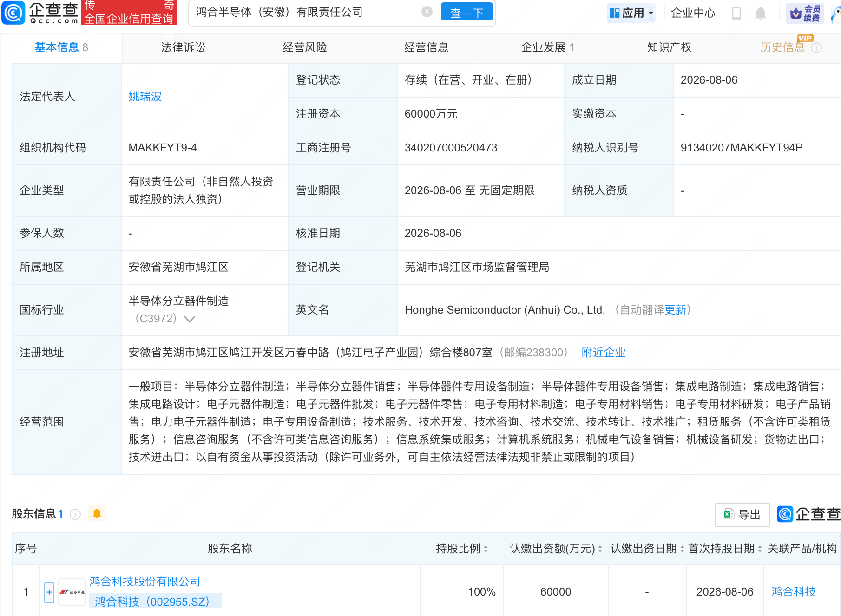Open 附近企业 nearby companies link
The height and width of the screenshot is (616, 841).
604,353
